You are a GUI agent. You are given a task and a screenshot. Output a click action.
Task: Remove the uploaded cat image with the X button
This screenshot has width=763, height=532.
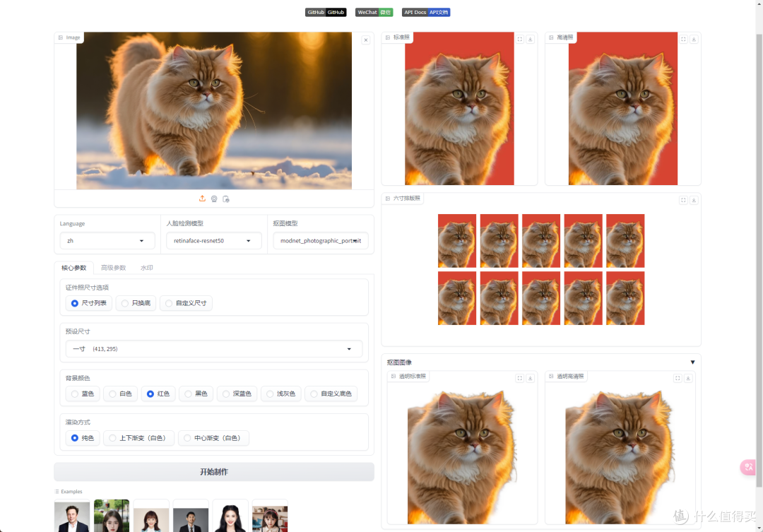(365, 40)
